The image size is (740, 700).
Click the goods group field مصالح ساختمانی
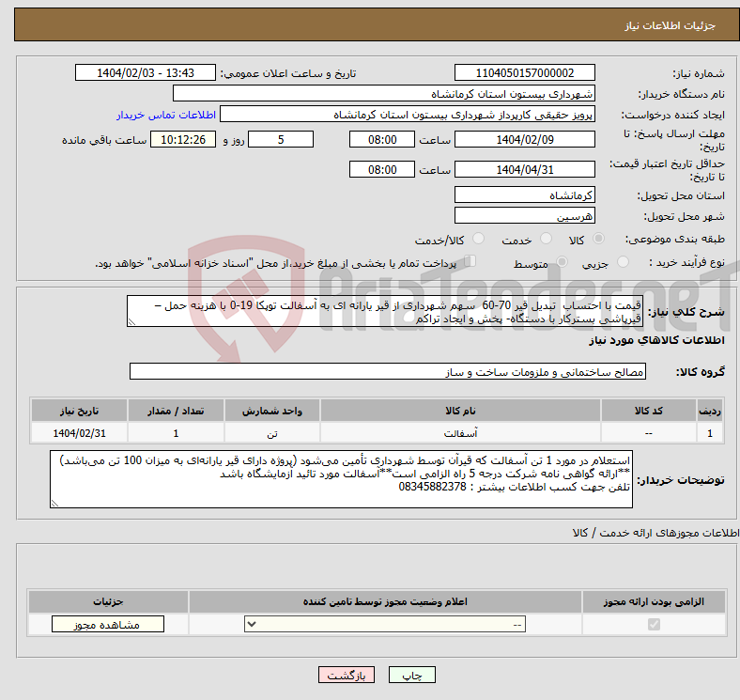388,371
